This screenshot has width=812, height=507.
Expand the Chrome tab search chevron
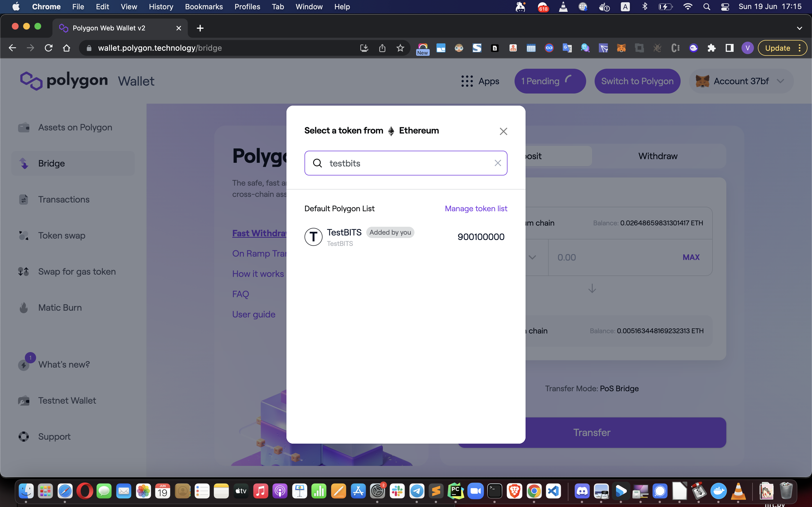(x=799, y=28)
